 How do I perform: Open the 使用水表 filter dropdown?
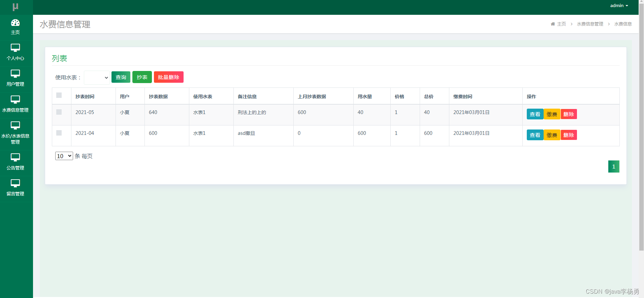(97, 77)
